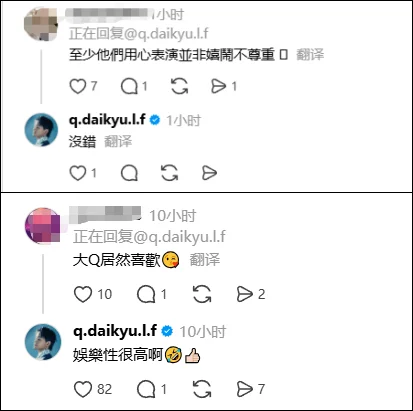Translate the 大Q居然喜歡 comment
This screenshot has width=413, height=411.
205,260
